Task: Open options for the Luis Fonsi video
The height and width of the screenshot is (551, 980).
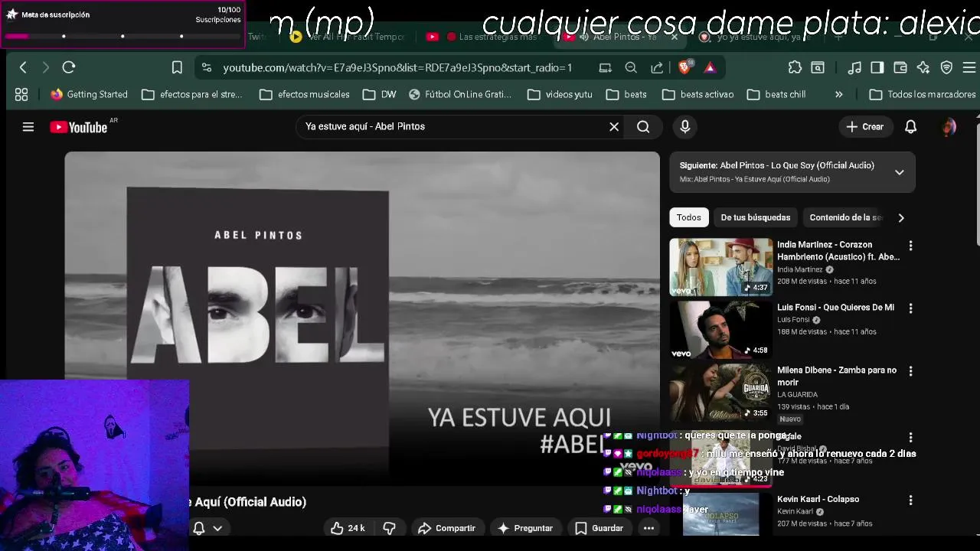Action: coord(910,308)
